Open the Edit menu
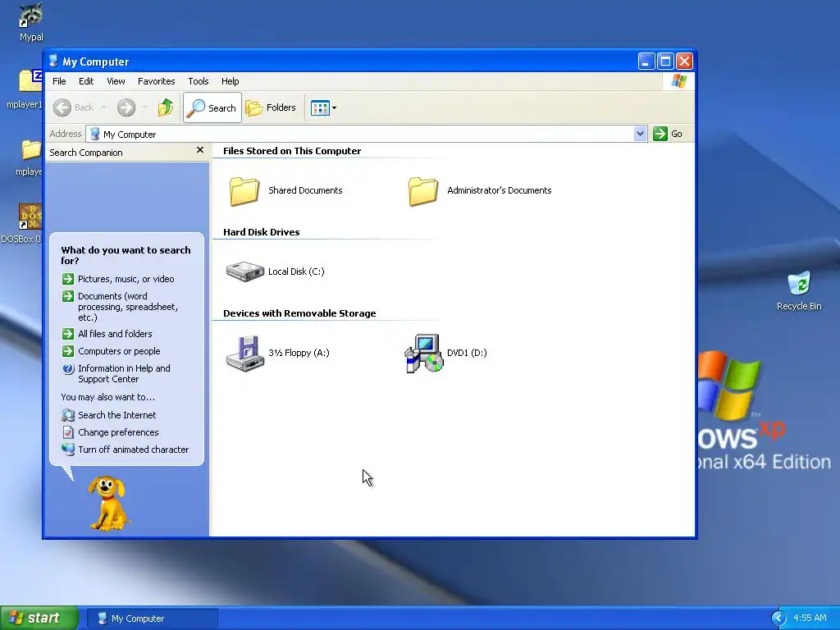Image resolution: width=840 pixels, height=630 pixels. [86, 81]
